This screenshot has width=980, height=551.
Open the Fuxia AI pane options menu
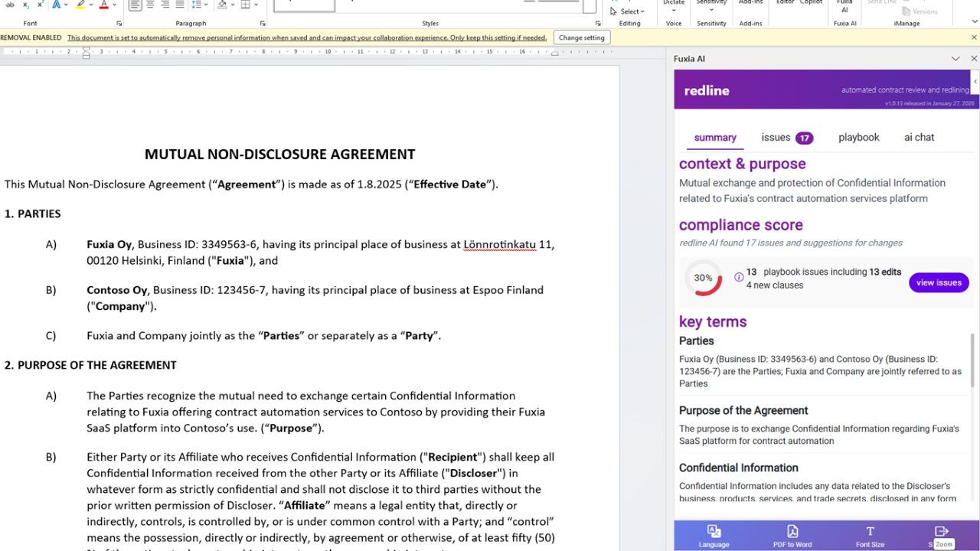pyautogui.click(x=955, y=59)
